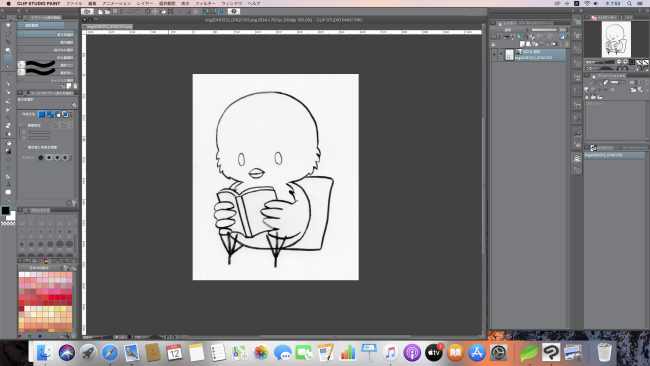The width and height of the screenshot is (650, 366).
Task: Select the Eraser tool
Action: pyautogui.click(x=8, y=126)
